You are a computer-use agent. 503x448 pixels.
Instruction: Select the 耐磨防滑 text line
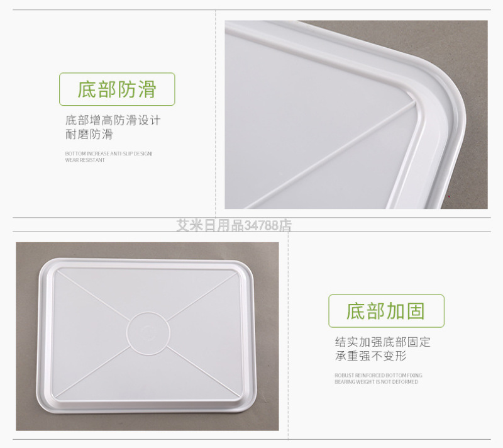pyautogui.click(x=89, y=134)
